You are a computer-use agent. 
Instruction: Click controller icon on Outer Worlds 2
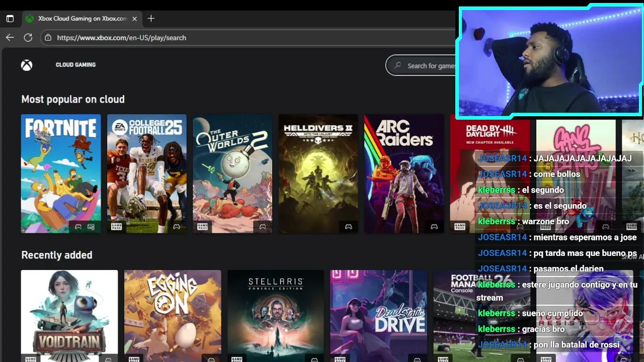263,227
